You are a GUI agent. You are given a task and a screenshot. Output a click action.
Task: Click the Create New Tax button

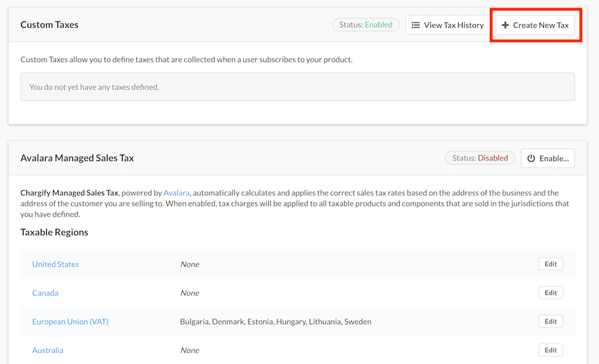click(x=535, y=25)
